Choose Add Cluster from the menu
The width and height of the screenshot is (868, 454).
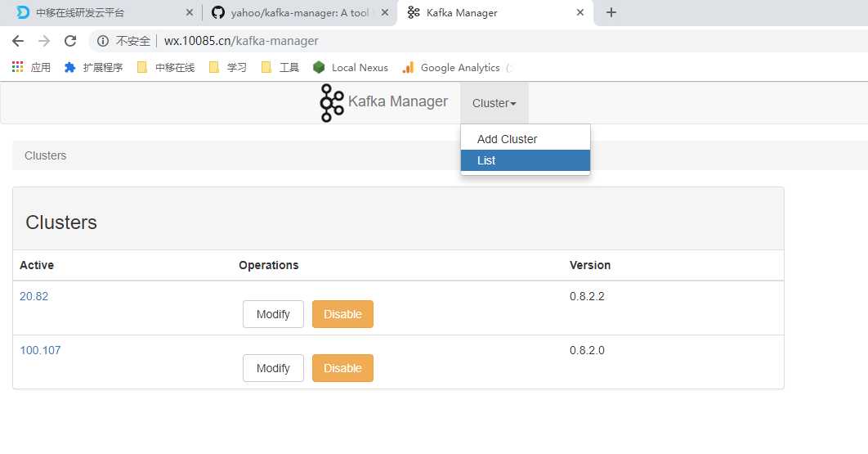526,139
